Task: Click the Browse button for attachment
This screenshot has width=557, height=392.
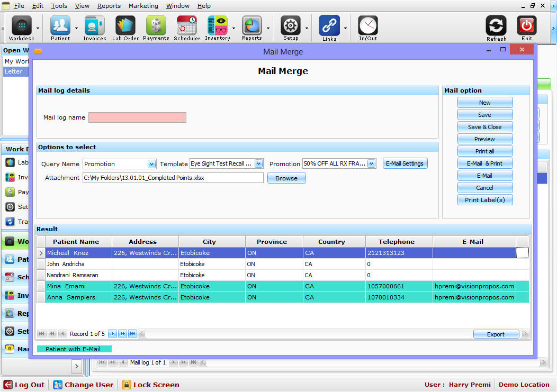Action: [x=286, y=178]
